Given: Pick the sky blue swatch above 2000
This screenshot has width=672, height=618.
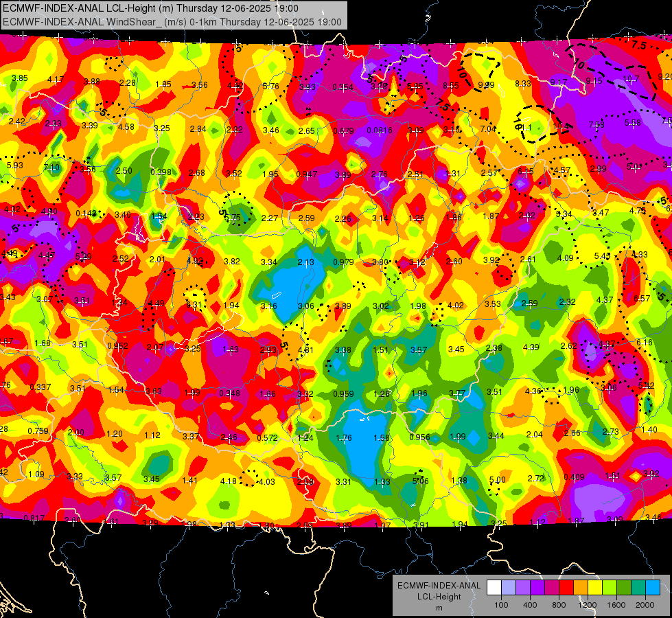Looking at the screenshot, I should pos(652,588).
